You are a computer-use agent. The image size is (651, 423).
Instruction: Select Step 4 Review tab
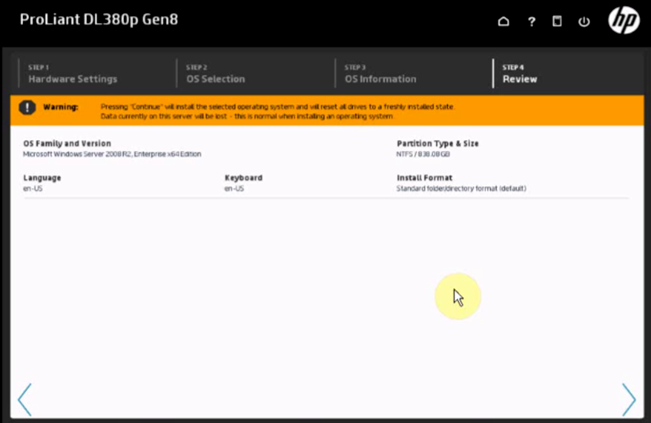point(520,73)
